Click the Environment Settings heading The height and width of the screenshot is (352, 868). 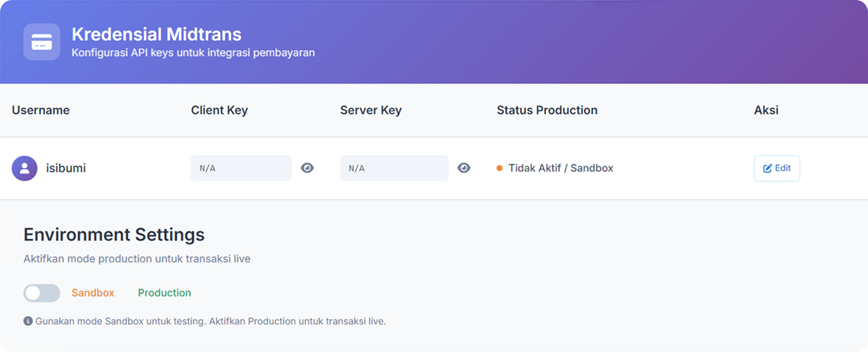point(114,235)
